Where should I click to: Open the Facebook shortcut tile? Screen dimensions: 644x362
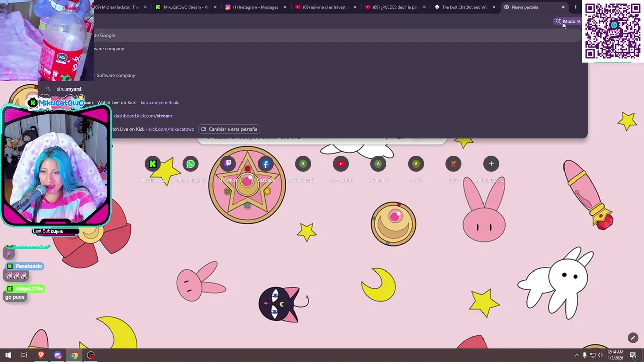coord(265,164)
